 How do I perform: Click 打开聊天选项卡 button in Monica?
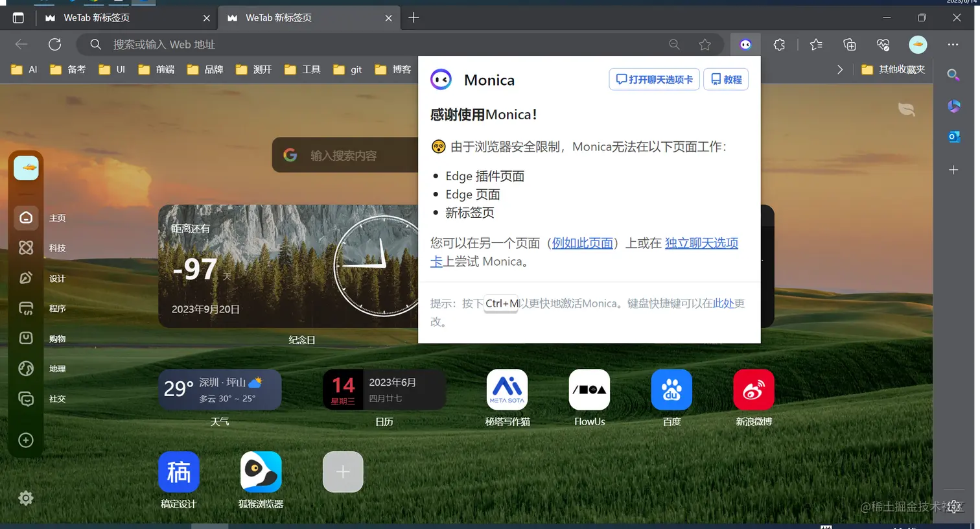[x=654, y=79]
